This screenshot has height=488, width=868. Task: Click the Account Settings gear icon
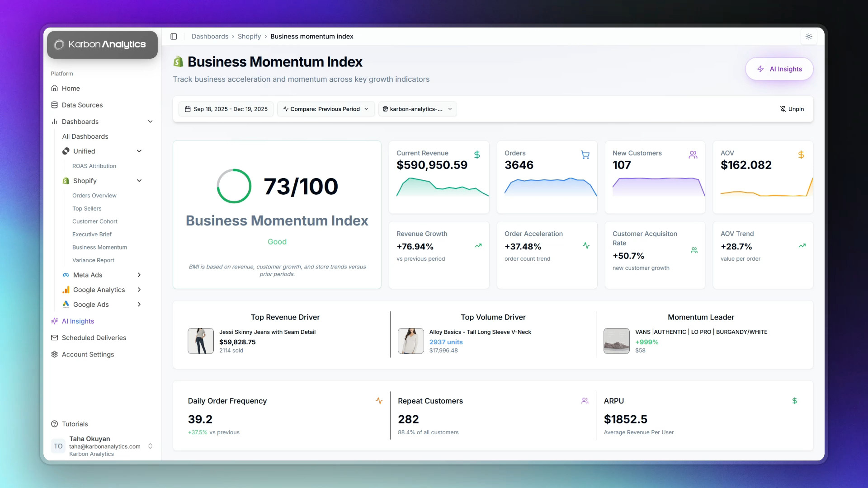(54, 354)
